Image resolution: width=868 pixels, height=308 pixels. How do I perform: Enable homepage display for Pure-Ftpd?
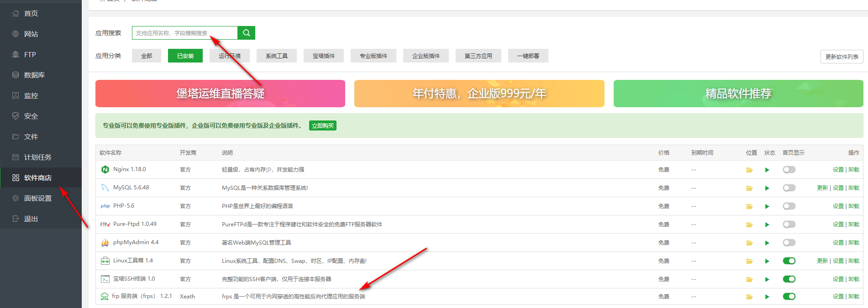(x=789, y=224)
